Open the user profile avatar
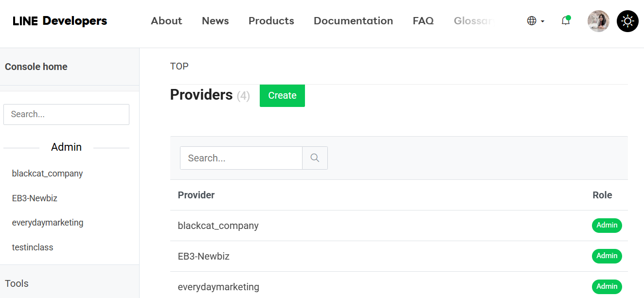The height and width of the screenshot is (298, 644). (x=598, y=21)
